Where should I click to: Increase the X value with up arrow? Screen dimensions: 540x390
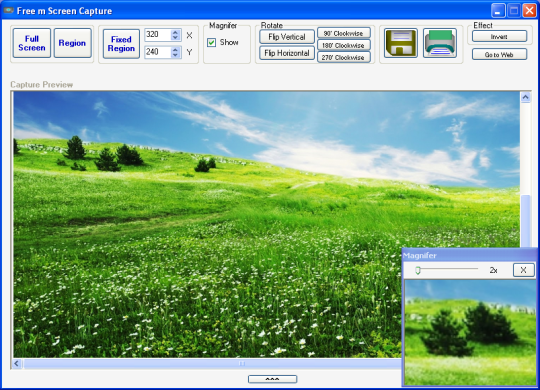(176, 32)
